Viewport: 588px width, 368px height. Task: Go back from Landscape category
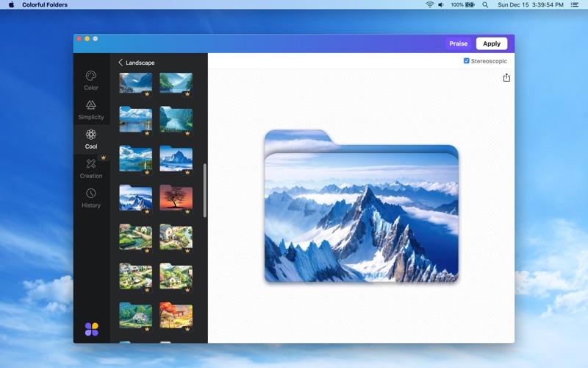[x=121, y=63]
